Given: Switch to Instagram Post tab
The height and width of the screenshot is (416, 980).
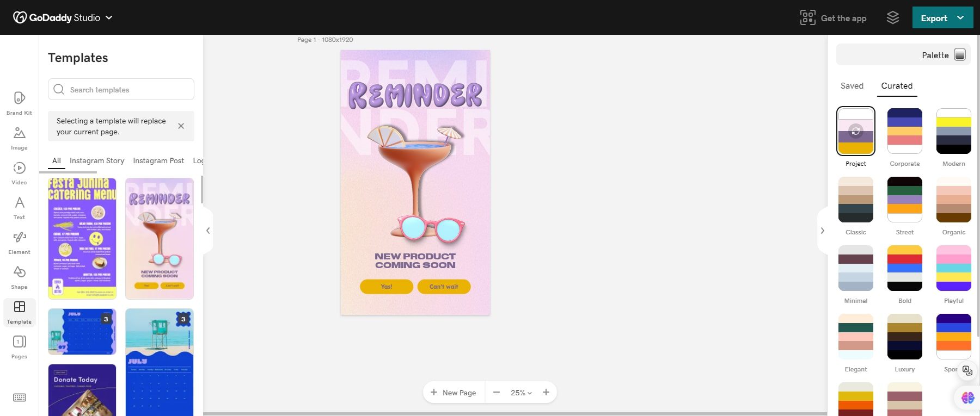Looking at the screenshot, I should (158, 160).
